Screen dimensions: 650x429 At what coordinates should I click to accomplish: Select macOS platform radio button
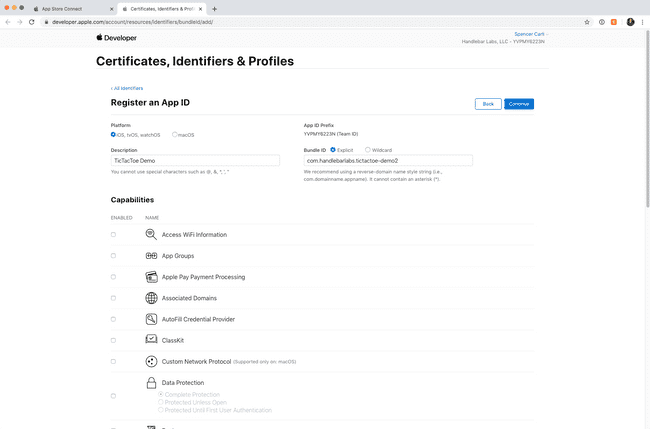point(175,134)
